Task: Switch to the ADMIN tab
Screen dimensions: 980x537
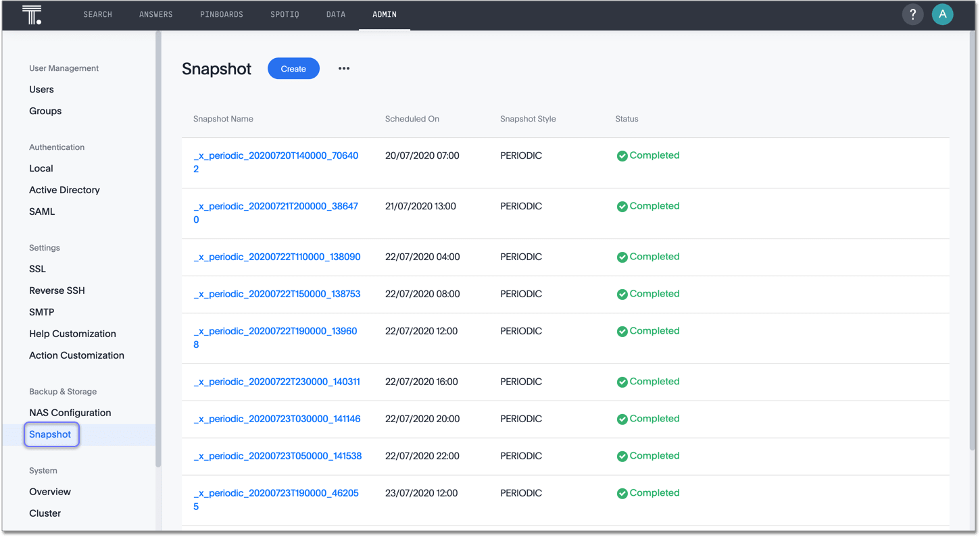Action: point(384,14)
